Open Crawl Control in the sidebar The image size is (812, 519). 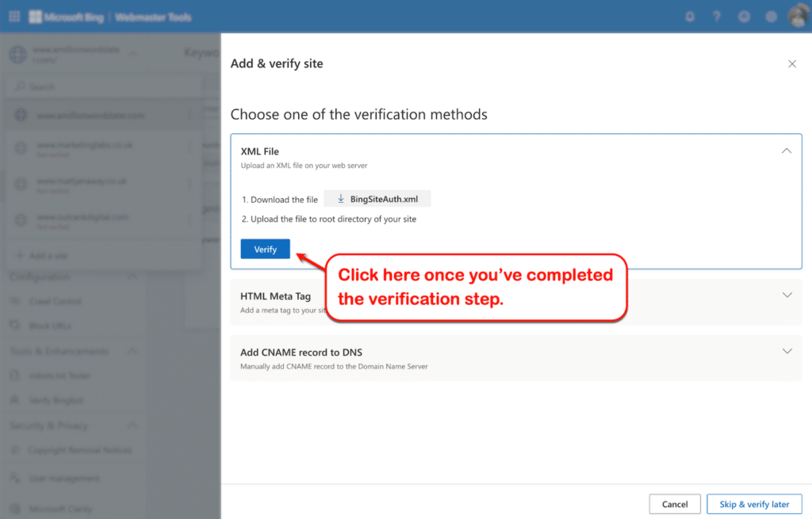point(55,301)
